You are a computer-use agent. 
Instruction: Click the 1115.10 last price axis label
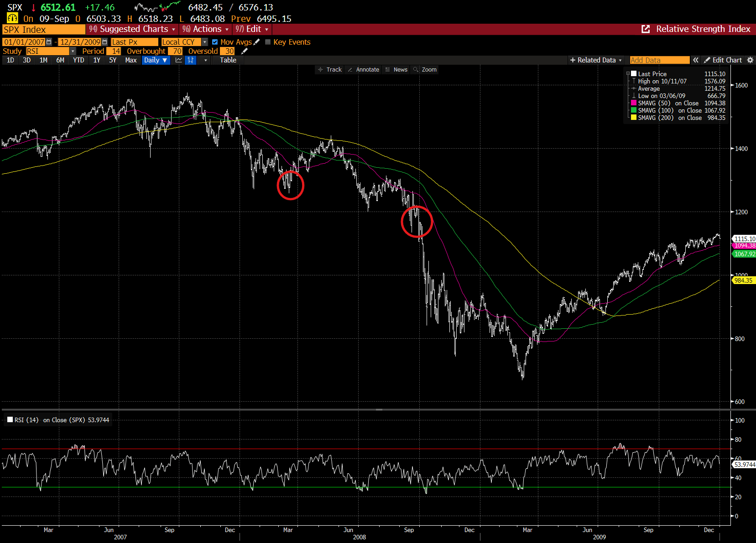pyautogui.click(x=744, y=239)
